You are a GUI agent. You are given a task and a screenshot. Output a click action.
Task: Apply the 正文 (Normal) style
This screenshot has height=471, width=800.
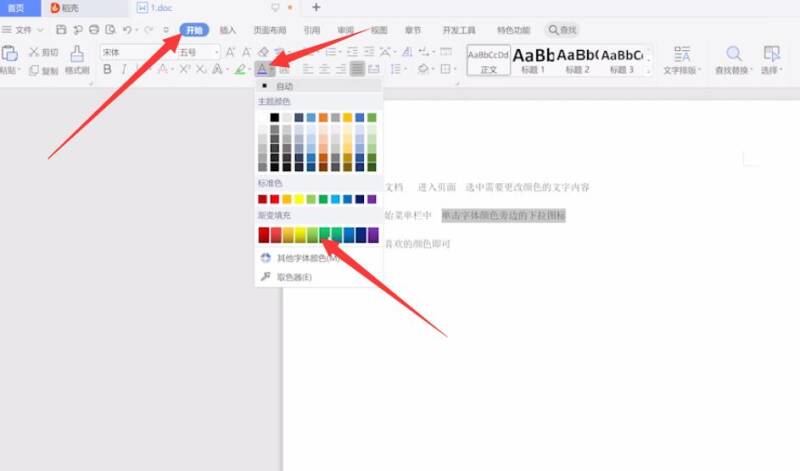pos(488,60)
